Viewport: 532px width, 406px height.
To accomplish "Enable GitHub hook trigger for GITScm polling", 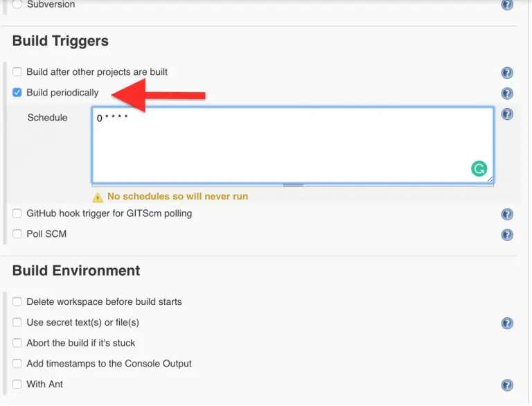I will 17,213.
